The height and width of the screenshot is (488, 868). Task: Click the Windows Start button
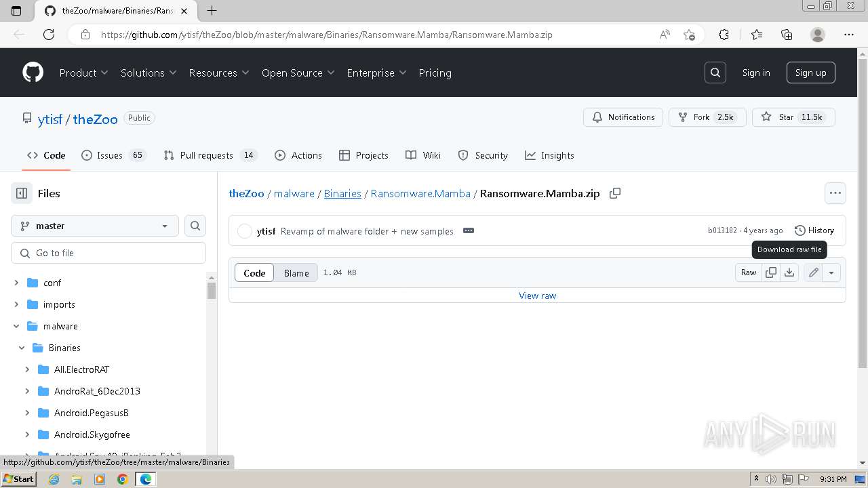point(18,479)
